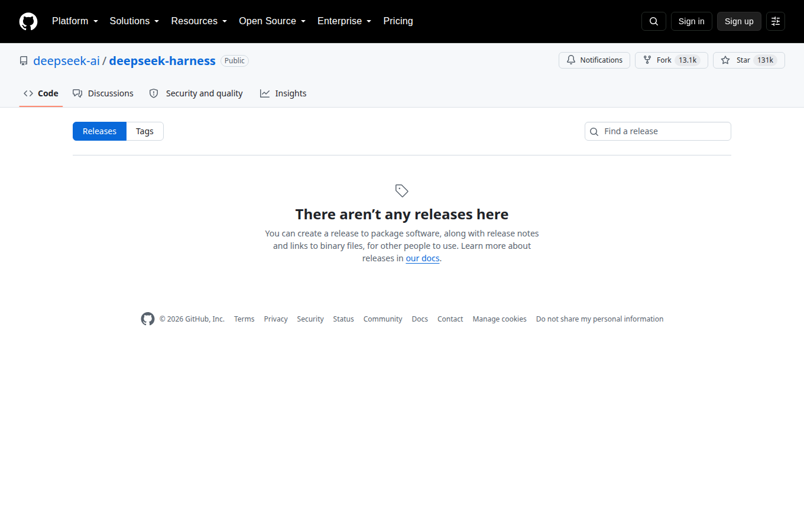Viewport: 804px width, 532px height.
Task: Go to the GitHub homepage logo
Action: tap(28, 21)
